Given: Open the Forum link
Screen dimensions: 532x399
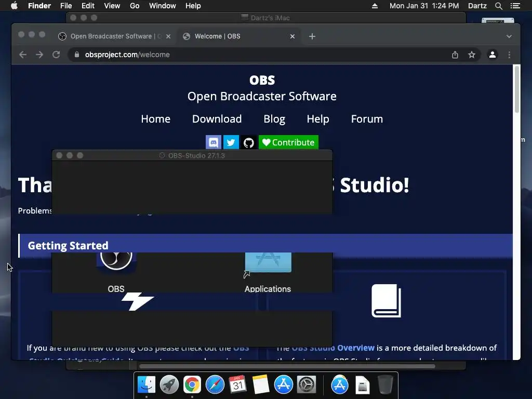Looking at the screenshot, I should coord(367,119).
